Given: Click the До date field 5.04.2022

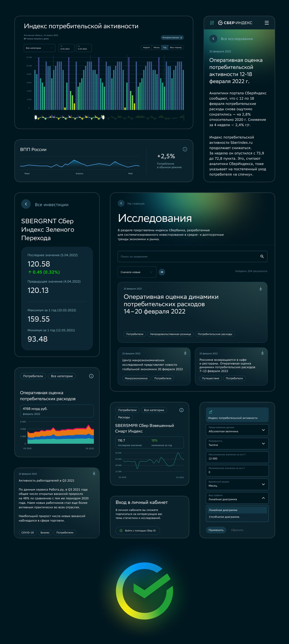Looking at the screenshot, I should click(84, 48).
